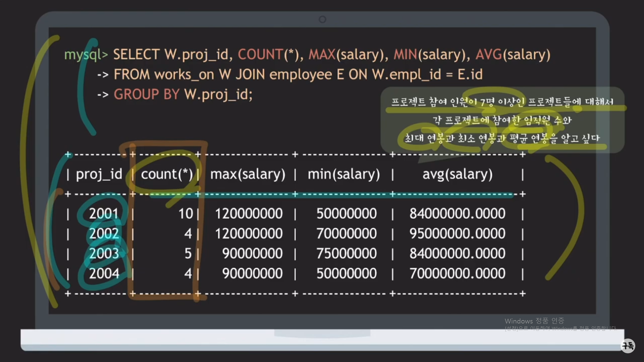Click E.id at end of JOIN

(x=470, y=74)
